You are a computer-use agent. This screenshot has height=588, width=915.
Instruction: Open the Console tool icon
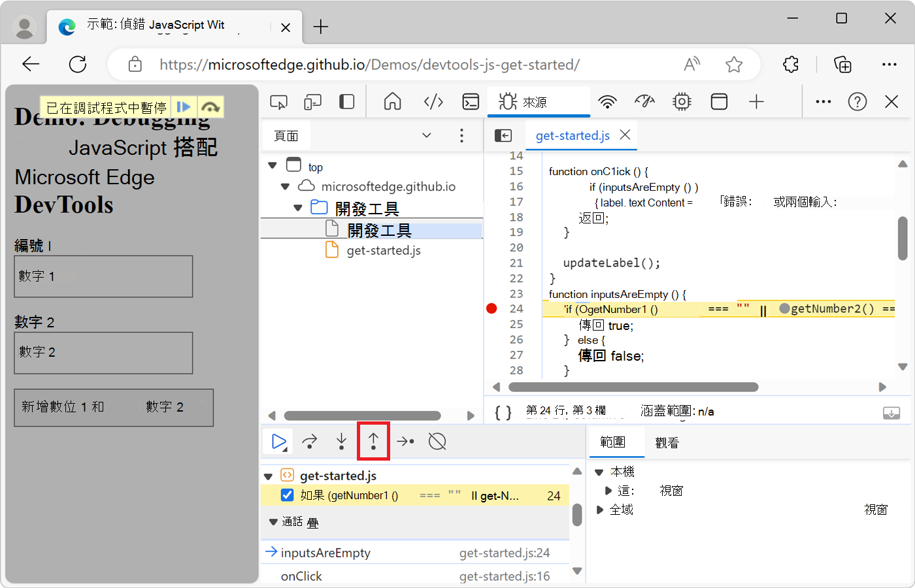[x=471, y=102]
